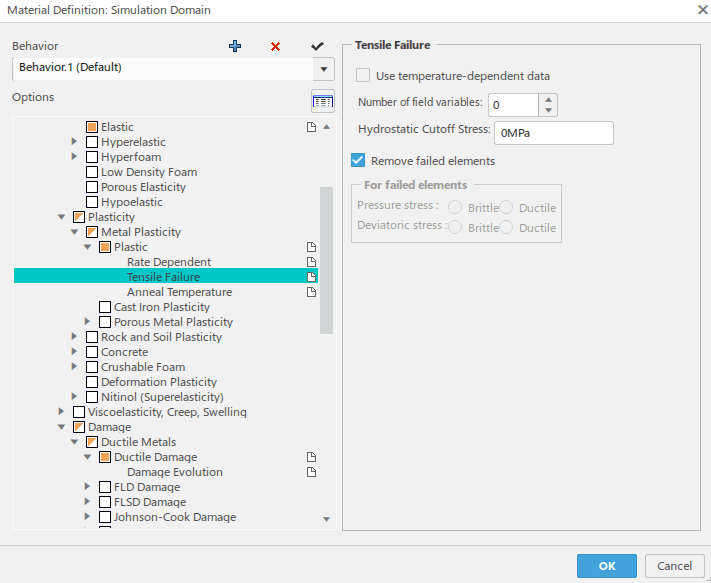Add a new behavior with plus icon

(x=235, y=46)
